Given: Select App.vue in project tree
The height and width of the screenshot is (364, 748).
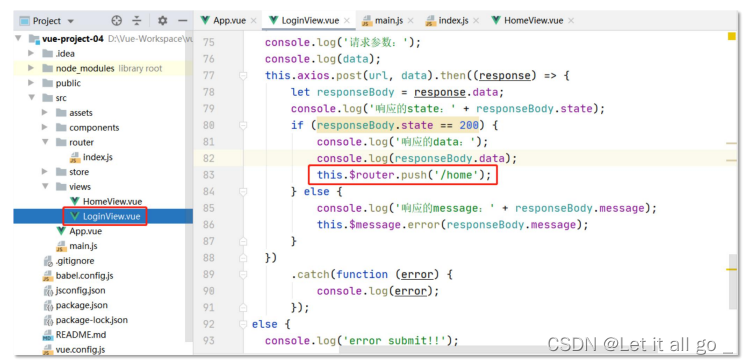Looking at the screenshot, I should [x=85, y=231].
